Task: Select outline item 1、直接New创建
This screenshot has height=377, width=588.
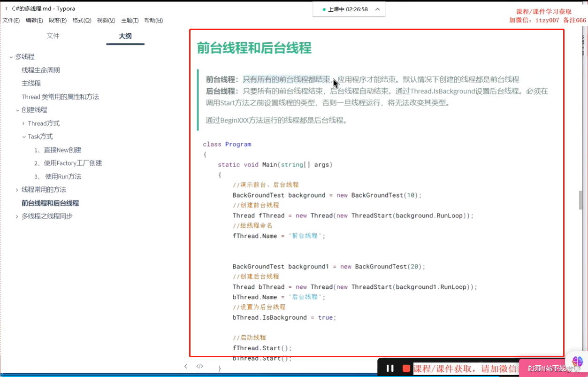Action: click(x=58, y=150)
